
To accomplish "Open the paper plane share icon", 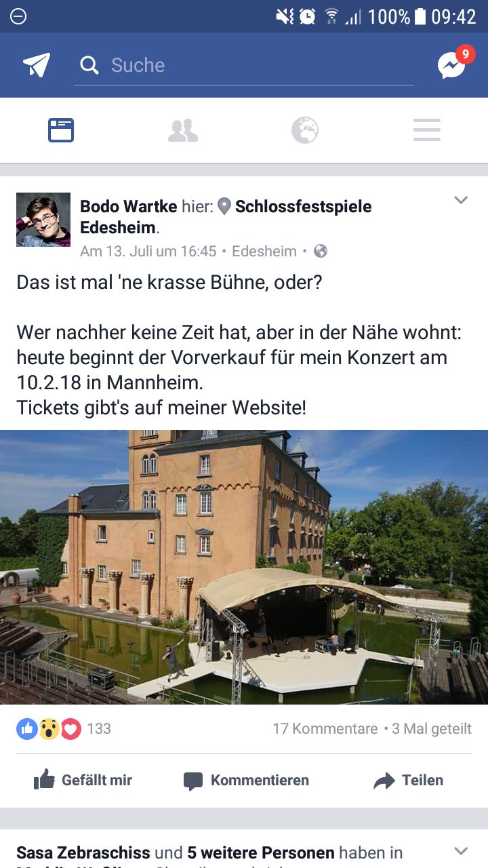I will click(37, 65).
